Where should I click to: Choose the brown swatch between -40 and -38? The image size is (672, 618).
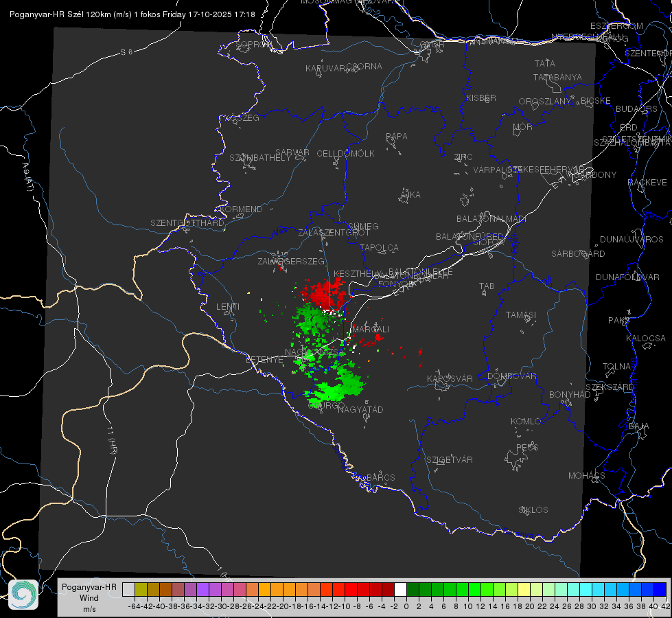165,589
